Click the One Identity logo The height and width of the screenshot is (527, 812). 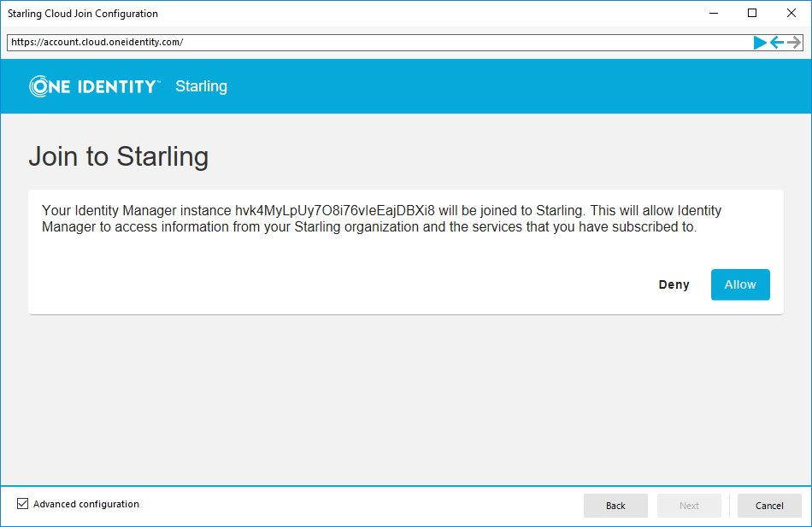coord(94,86)
